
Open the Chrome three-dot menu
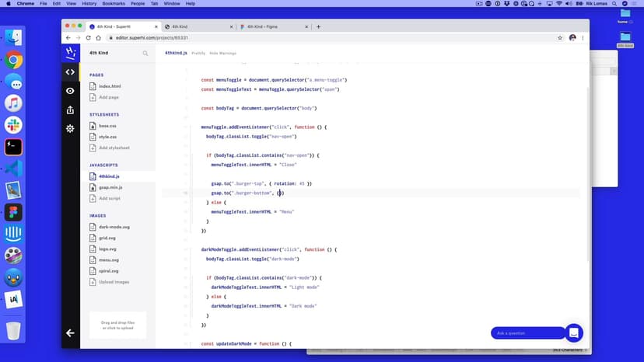click(x=583, y=37)
